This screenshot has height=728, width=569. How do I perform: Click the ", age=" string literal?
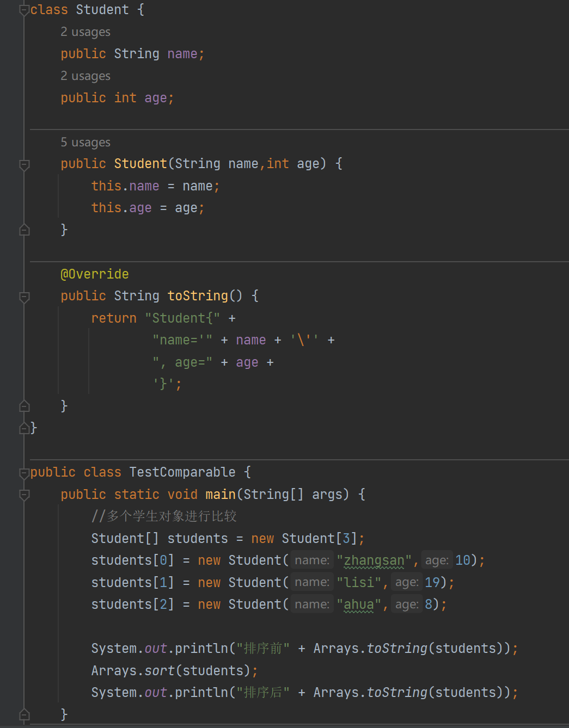pos(182,362)
